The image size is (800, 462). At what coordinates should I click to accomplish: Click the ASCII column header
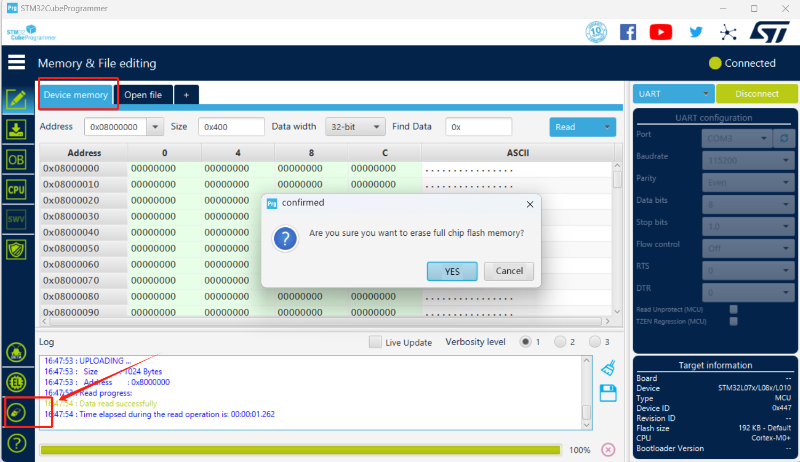(x=517, y=152)
